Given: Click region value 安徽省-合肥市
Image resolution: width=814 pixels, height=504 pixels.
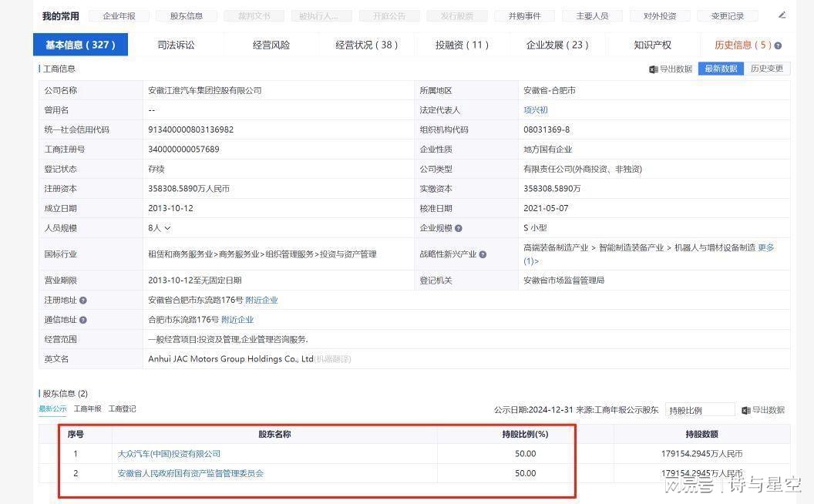Looking at the screenshot, I should (x=550, y=90).
